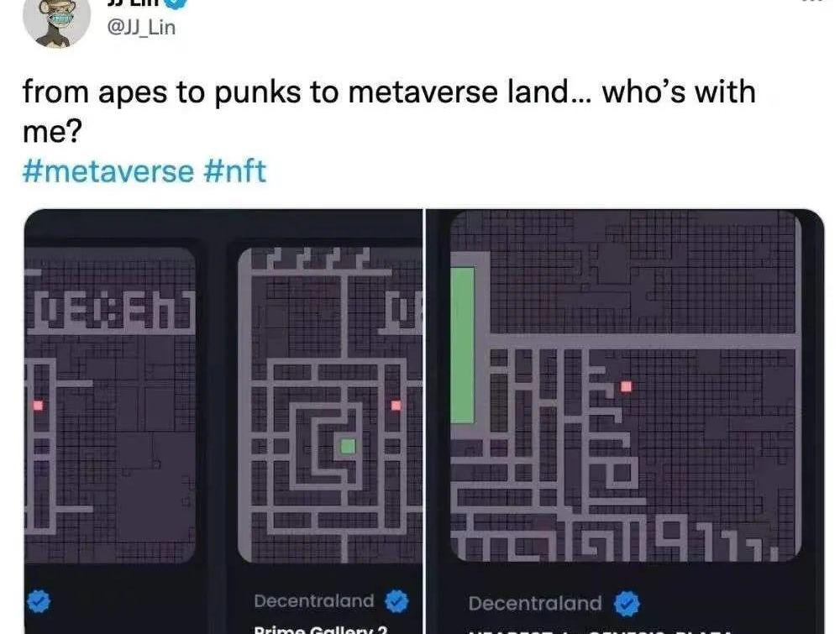Click the verified badge beside JJ Lin's name

pos(176,3)
